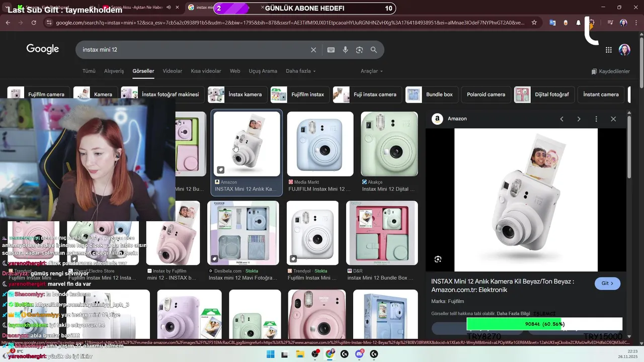Open the Amazon white camera thumbnail
The image size is (644, 362).
point(247,144)
